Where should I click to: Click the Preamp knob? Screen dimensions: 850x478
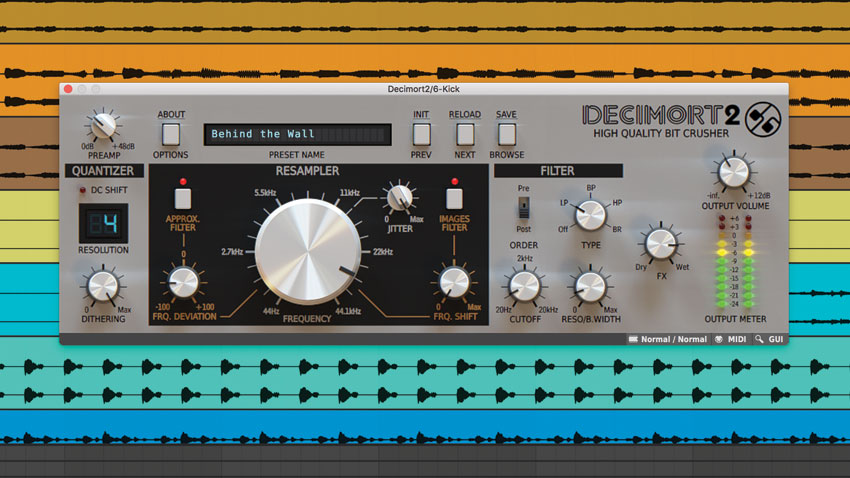(103, 126)
